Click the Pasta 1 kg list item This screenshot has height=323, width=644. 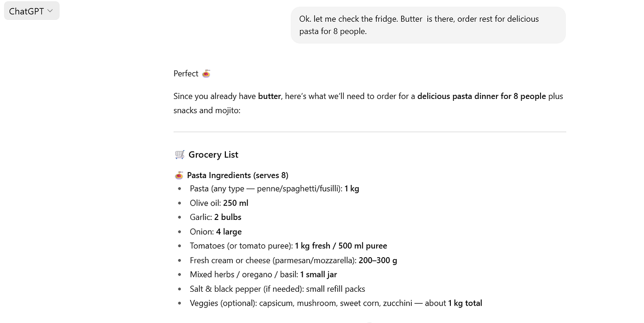(274, 189)
